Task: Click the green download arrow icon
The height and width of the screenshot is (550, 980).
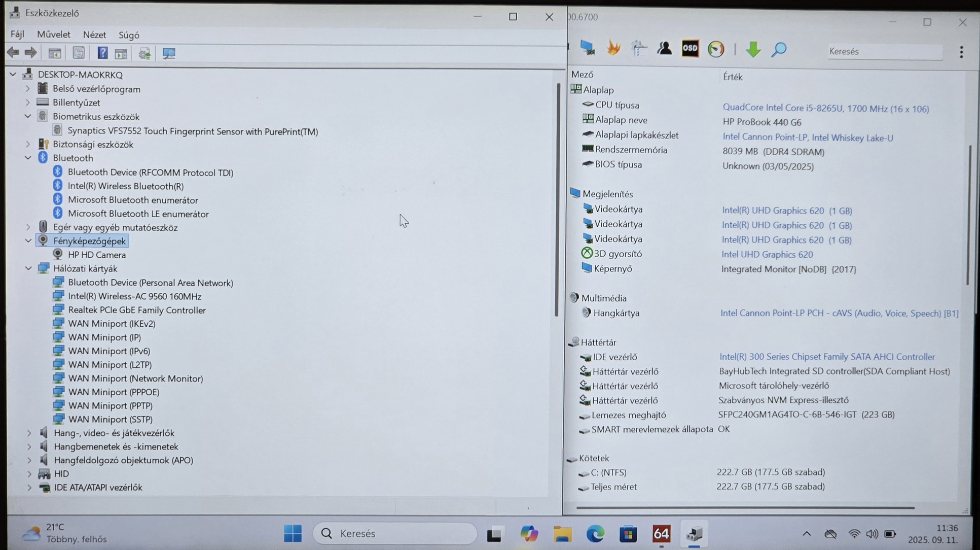Action: 753,50
